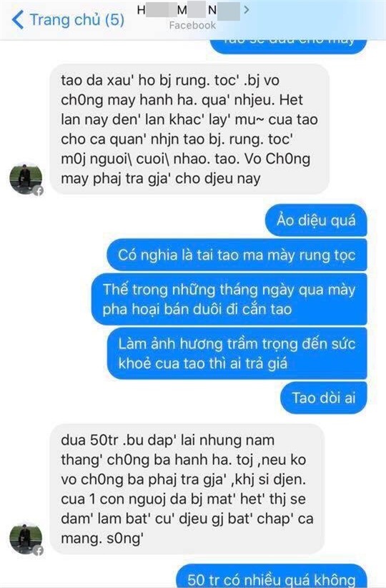The height and width of the screenshot is (588, 386).
Task: Tap 'khoẻ cua tao thì ai trả giá' line
Action: [203, 363]
